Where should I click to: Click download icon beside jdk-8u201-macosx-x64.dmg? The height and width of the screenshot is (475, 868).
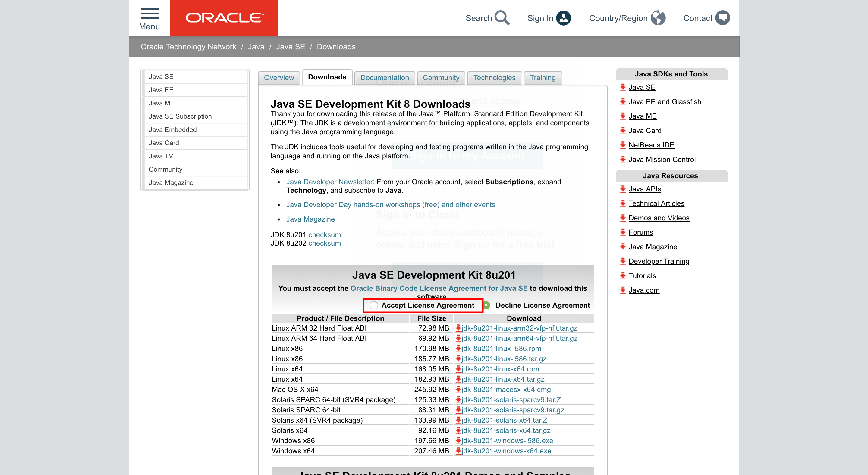tap(458, 390)
